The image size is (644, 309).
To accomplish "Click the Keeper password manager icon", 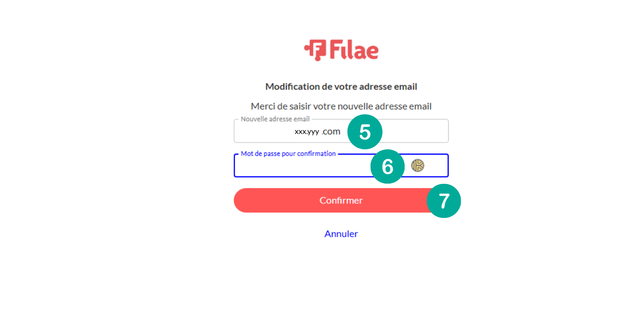I will click(418, 165).
